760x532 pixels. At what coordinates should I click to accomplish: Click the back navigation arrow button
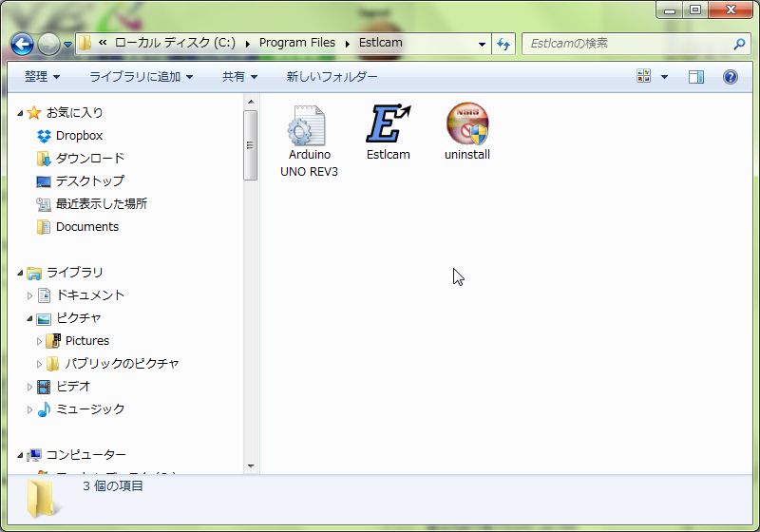(22, 44)
